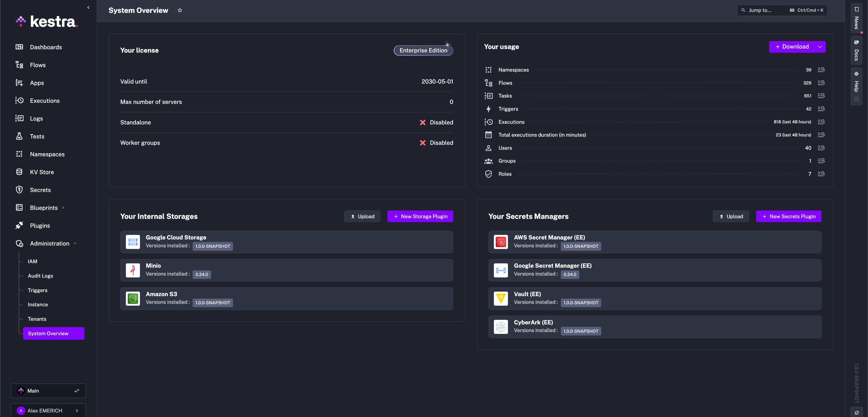Switch to the Audit Logs page

point(40,276)
